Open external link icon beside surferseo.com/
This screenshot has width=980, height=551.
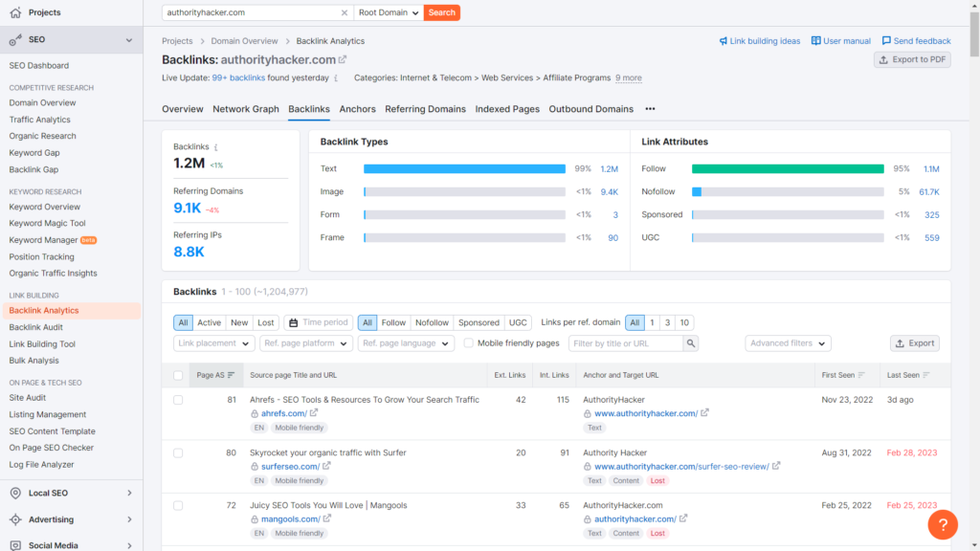326,466
